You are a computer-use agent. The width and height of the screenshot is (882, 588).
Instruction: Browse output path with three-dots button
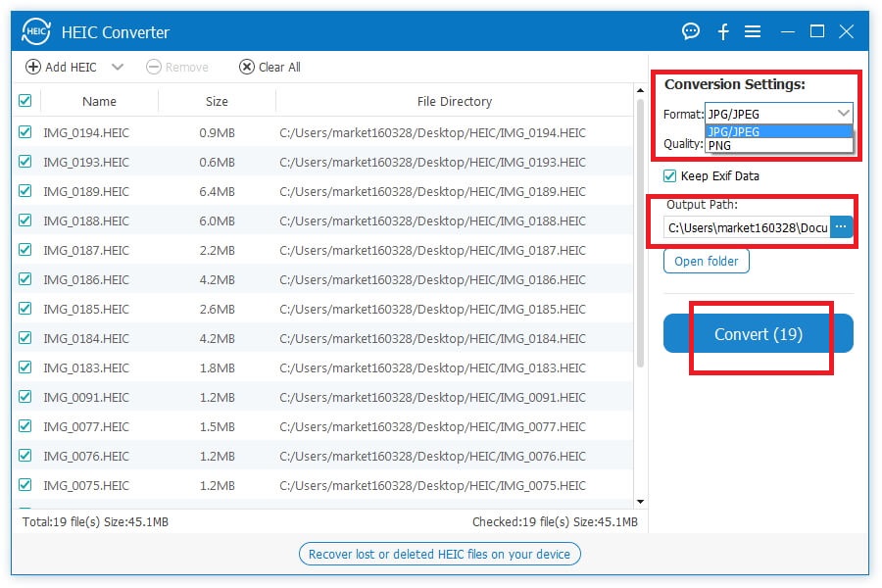point(841,227)
